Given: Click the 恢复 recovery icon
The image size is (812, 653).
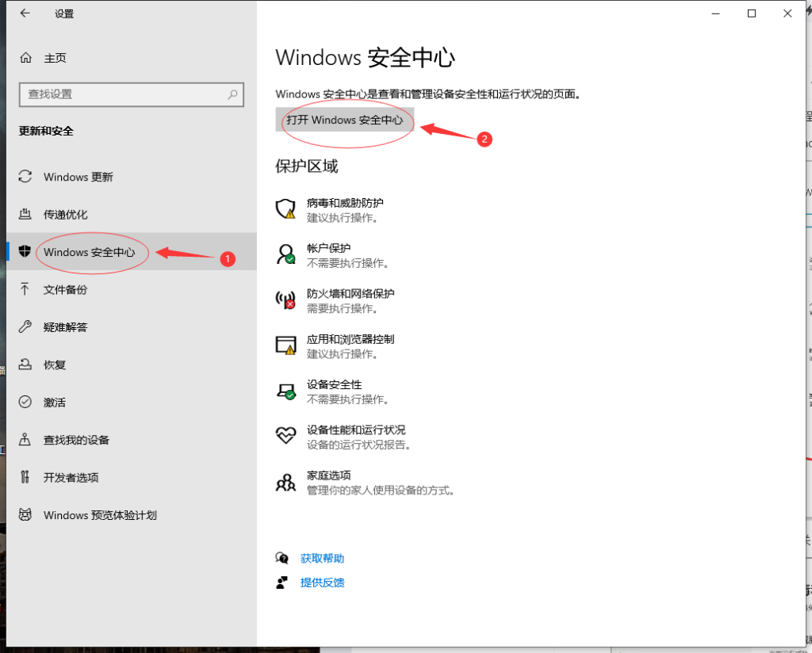Looking at the screenshot, I should tap(25, 365).
